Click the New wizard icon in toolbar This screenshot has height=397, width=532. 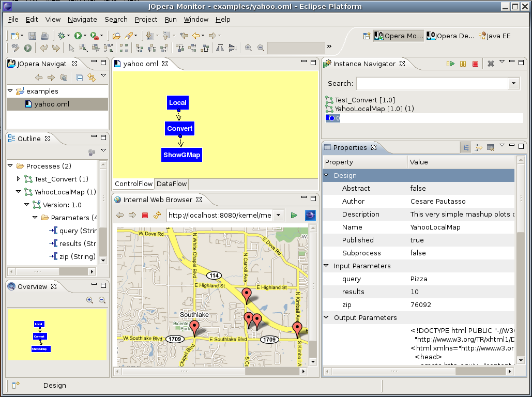click(15, 36)
